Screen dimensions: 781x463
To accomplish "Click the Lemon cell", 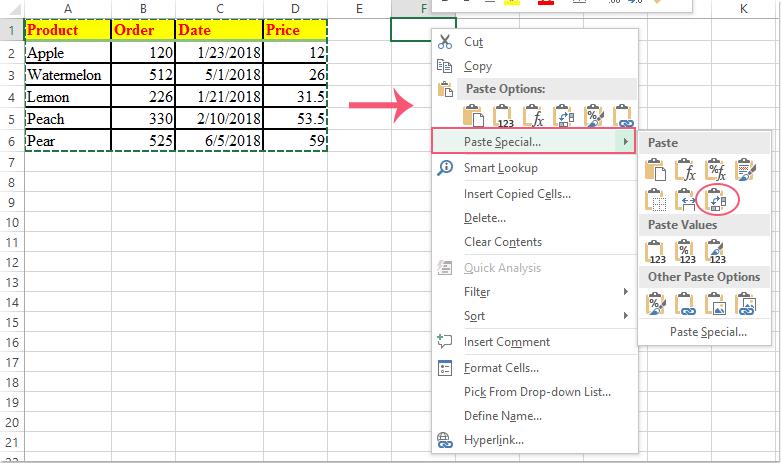I will [68, 96].
